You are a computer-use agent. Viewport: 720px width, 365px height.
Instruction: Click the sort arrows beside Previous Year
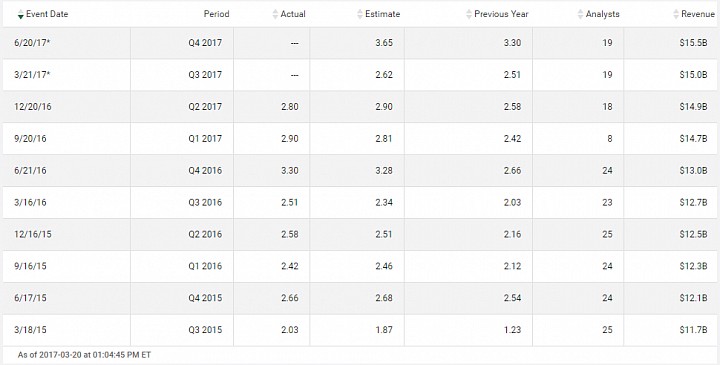(469, 14)
